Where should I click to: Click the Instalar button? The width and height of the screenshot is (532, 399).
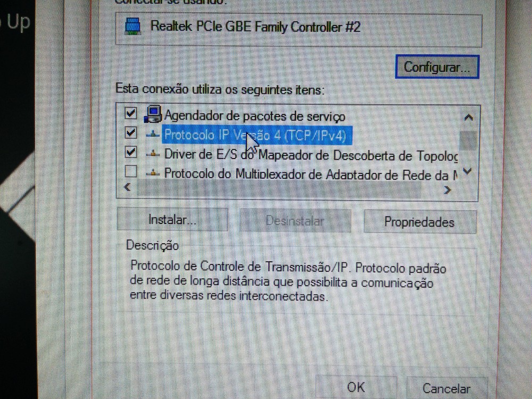(172, 220)
